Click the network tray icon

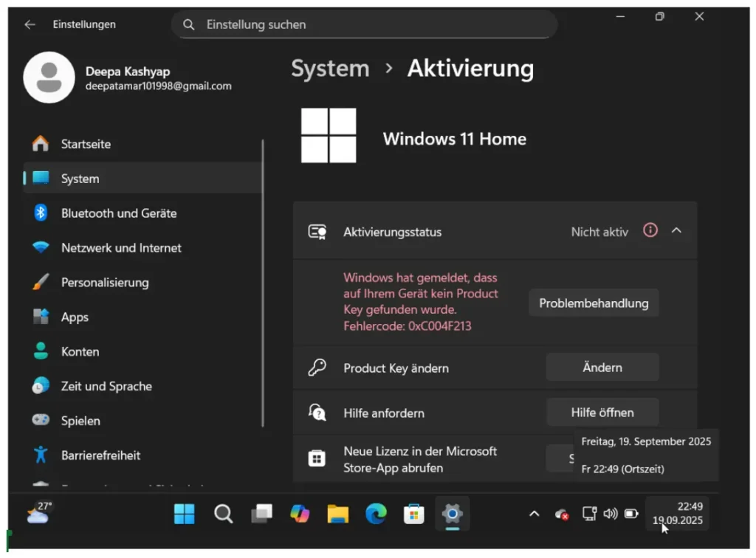point(589,514)
